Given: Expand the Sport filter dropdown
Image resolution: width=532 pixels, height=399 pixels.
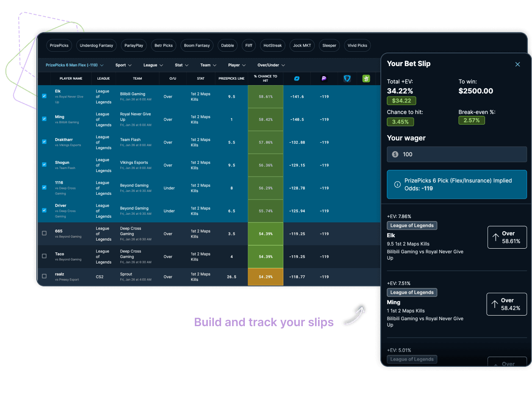Looking at the screenshot, I should point(124,65).
